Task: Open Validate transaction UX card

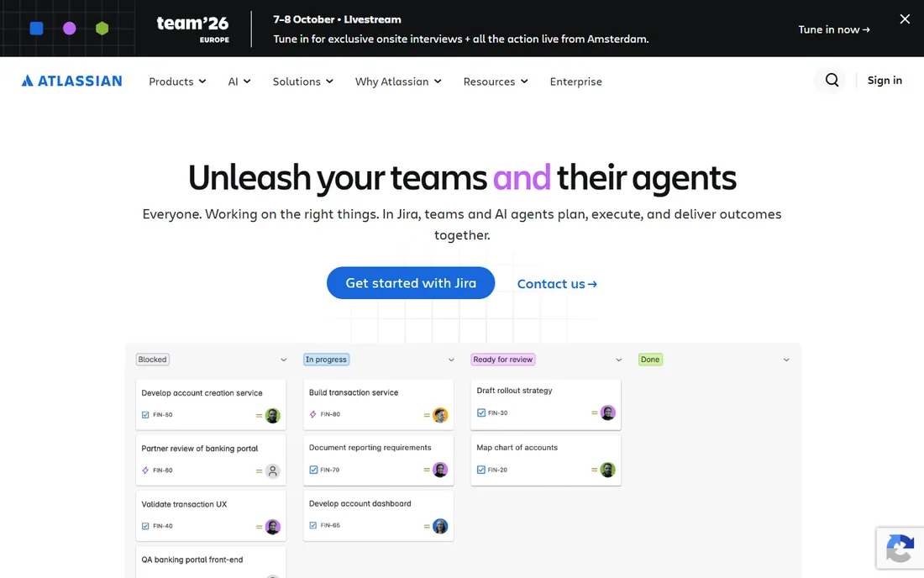Action: pos(211,516)
